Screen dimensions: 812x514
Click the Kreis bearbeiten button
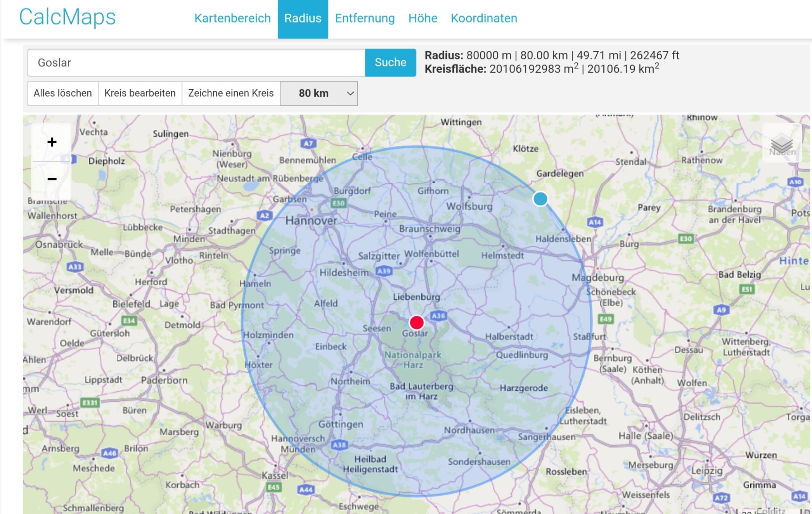[x=140, y=93]
